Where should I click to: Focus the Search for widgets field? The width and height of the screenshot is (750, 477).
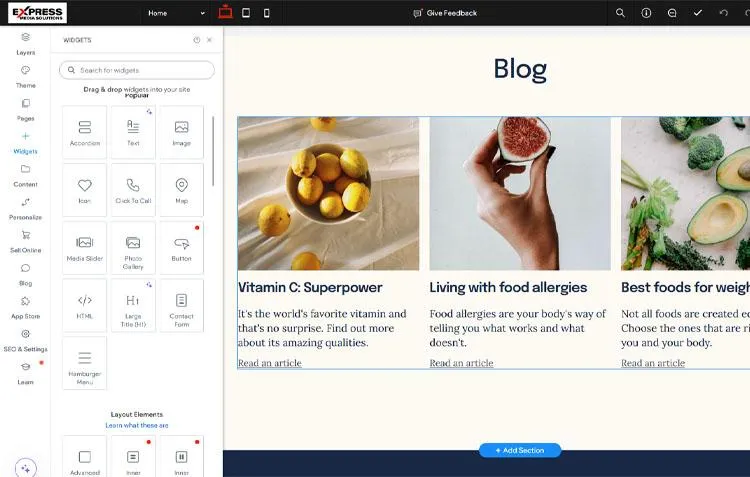[137, 70]
